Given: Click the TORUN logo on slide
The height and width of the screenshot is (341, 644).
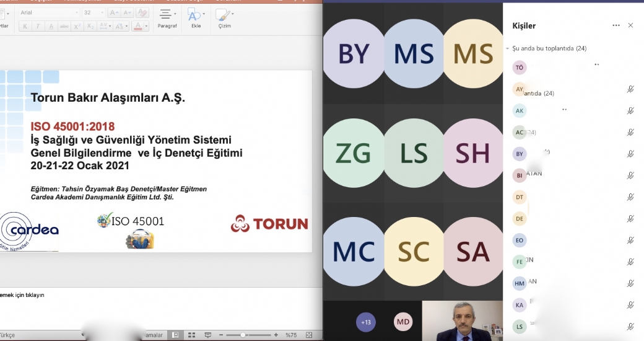Looking at the screenshot, I should pos(269,223).
